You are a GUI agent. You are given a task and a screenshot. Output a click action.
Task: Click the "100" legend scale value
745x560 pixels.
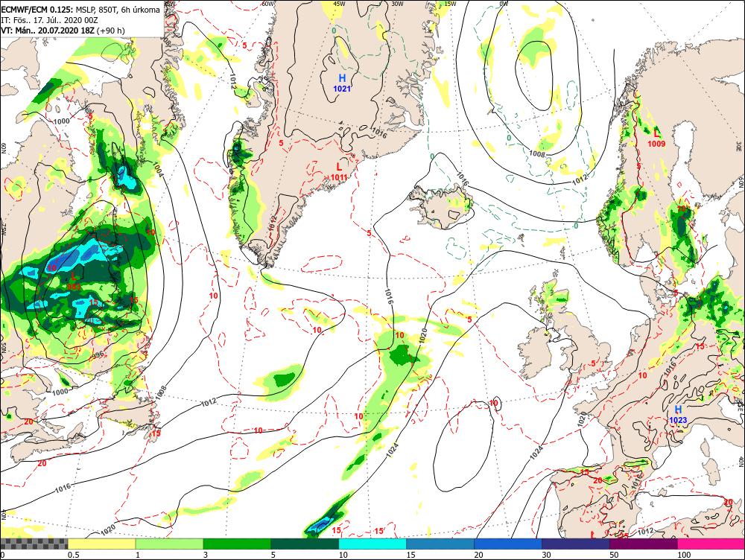(x=684, y=555)
